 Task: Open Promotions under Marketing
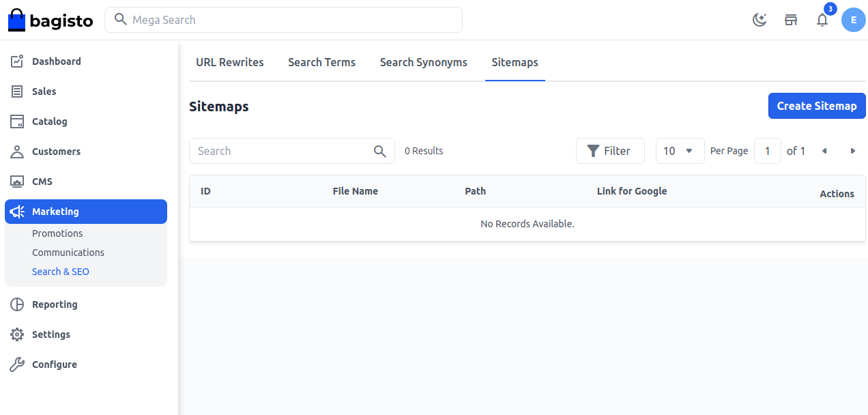coord(57,233)
